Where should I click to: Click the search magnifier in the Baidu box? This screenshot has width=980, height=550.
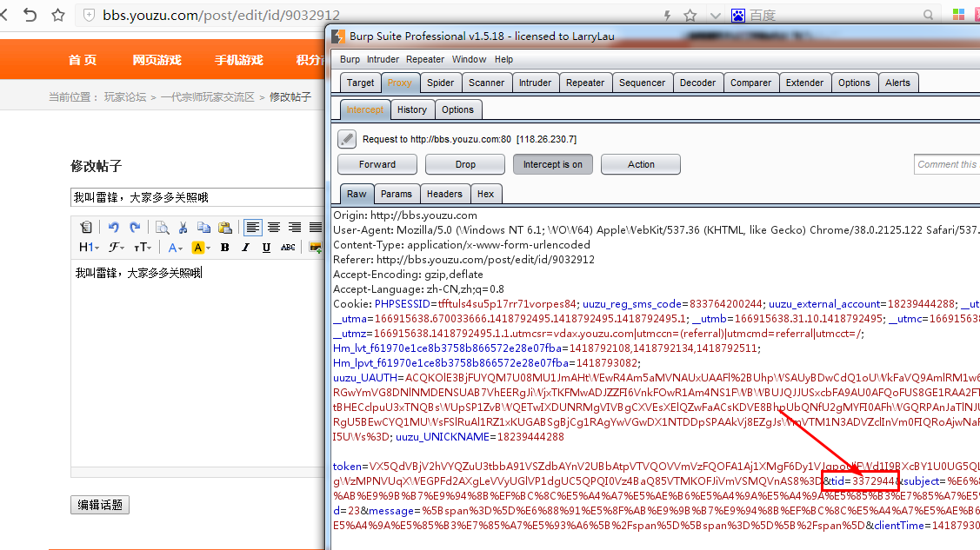point(928,15)
